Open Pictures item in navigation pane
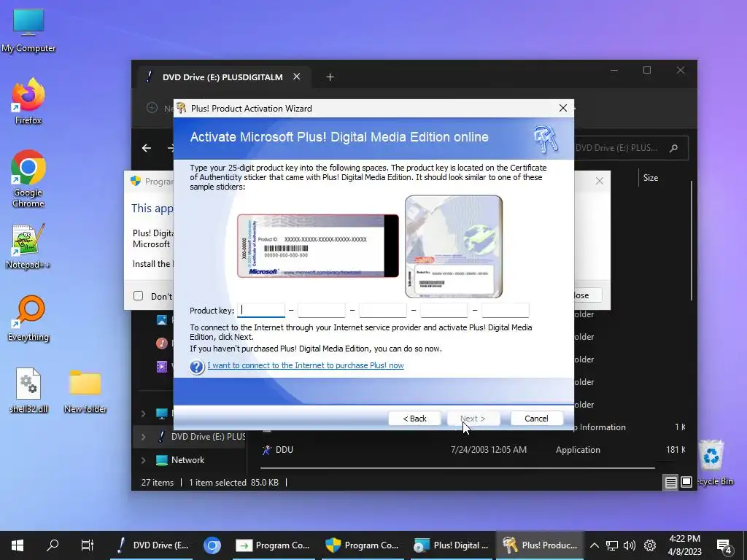This screenshot has height=560, width=747. click(x=162, y=320)
